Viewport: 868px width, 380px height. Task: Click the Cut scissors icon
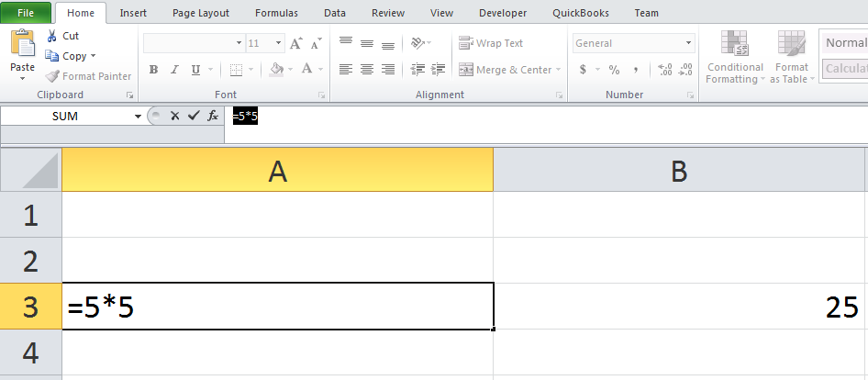[52, 36]
